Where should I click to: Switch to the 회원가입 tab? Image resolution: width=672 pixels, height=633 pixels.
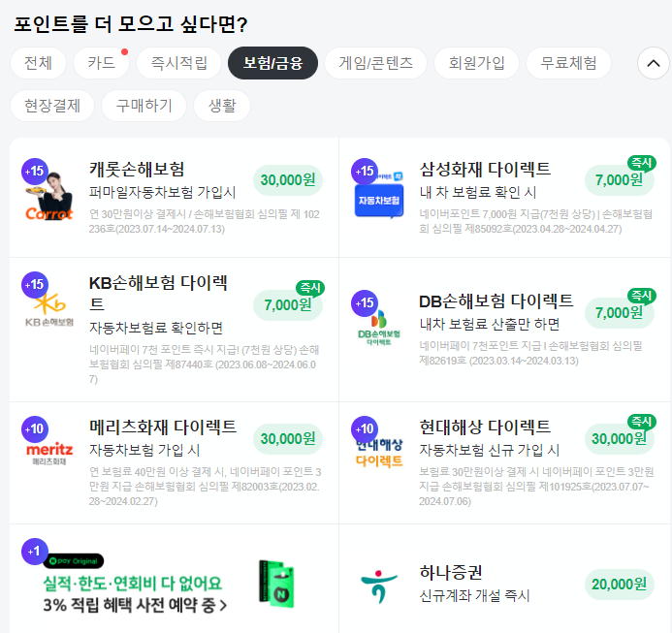tap(476, 63)
